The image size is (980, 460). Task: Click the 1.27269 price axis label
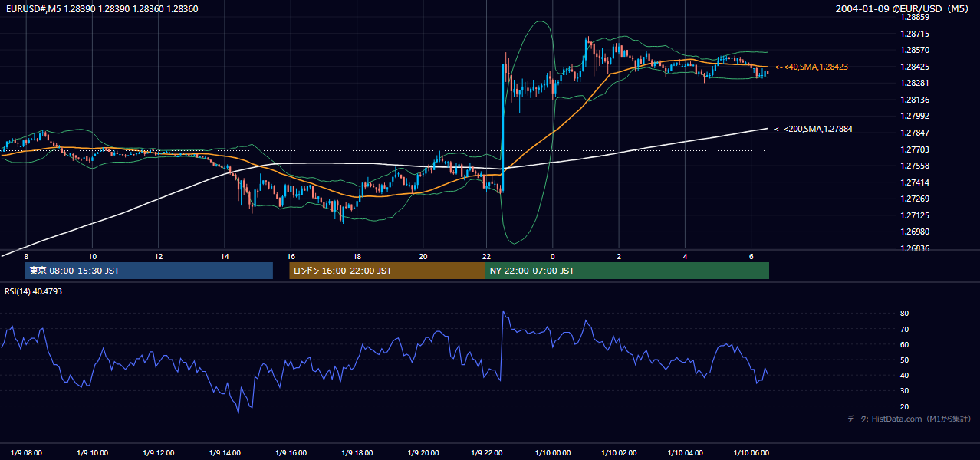pos(916,199)
